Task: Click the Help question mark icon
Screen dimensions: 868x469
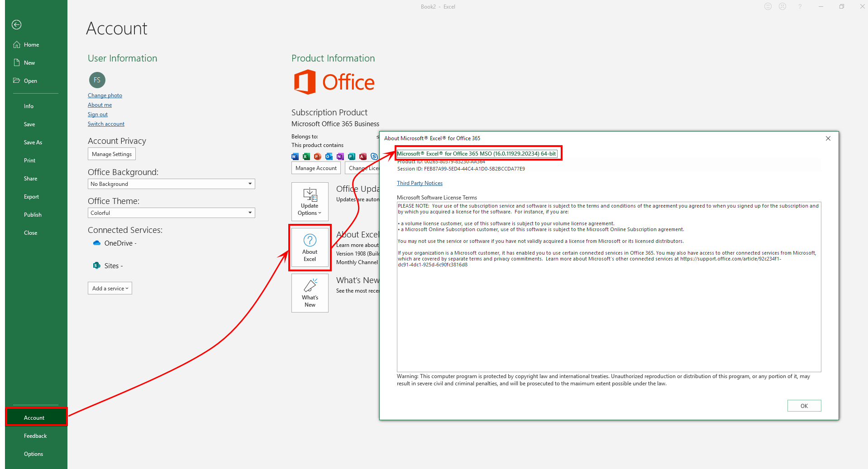Action: pos(800,6)
